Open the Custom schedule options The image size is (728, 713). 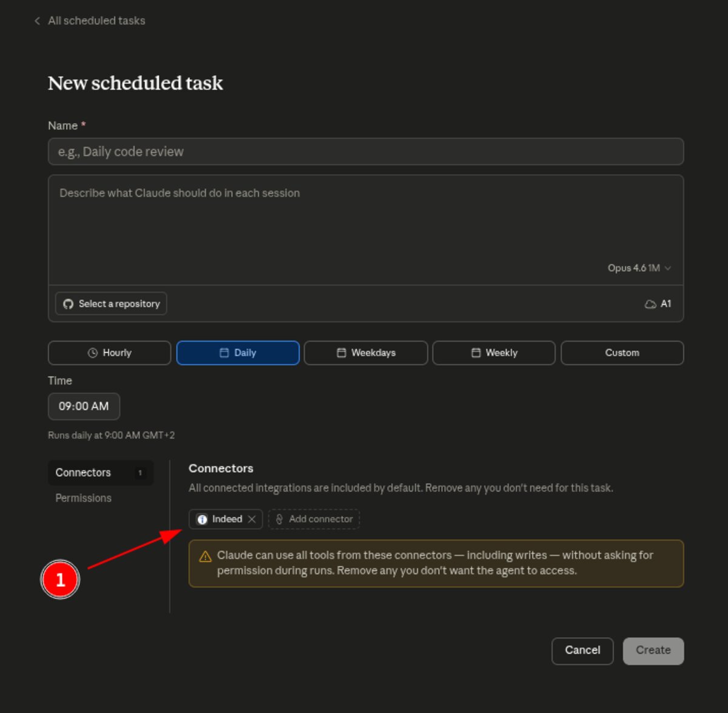622,353
